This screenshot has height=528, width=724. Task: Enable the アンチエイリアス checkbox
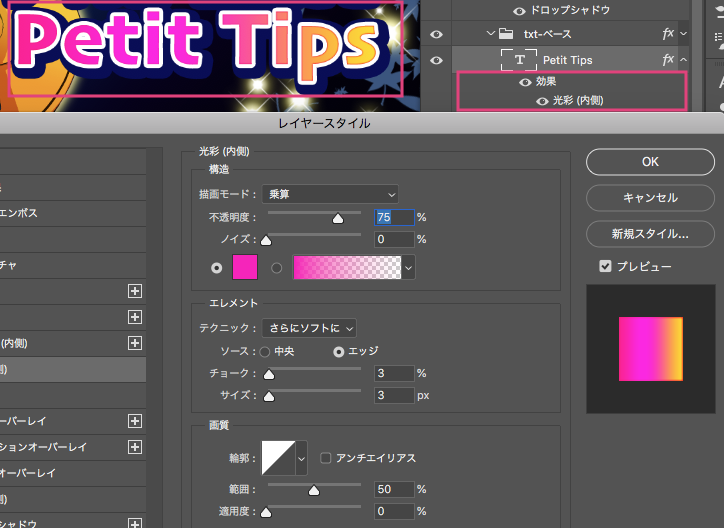point(326,458)
